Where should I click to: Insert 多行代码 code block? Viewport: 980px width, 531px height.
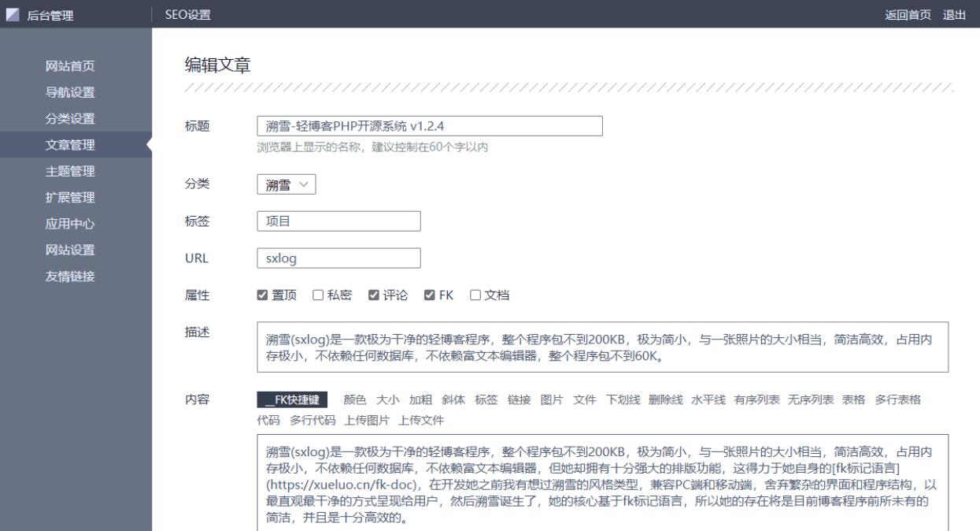click(x=312, y=420)
